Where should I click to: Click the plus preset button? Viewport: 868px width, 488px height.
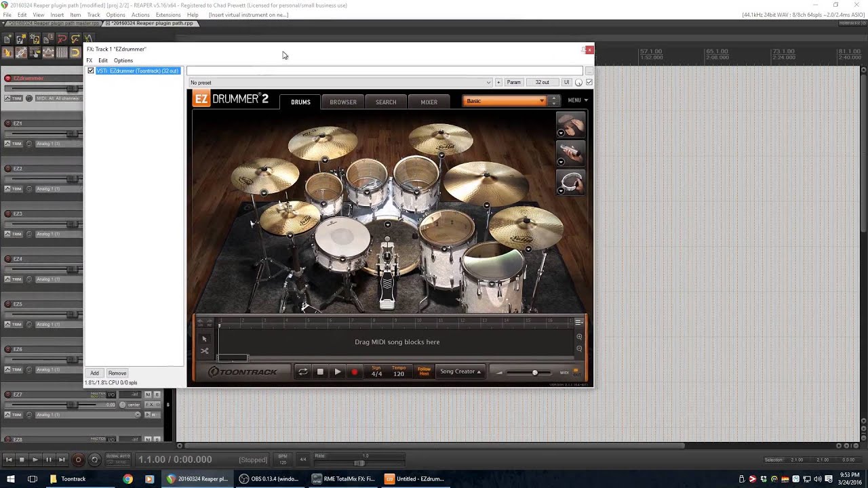(498, 83)
